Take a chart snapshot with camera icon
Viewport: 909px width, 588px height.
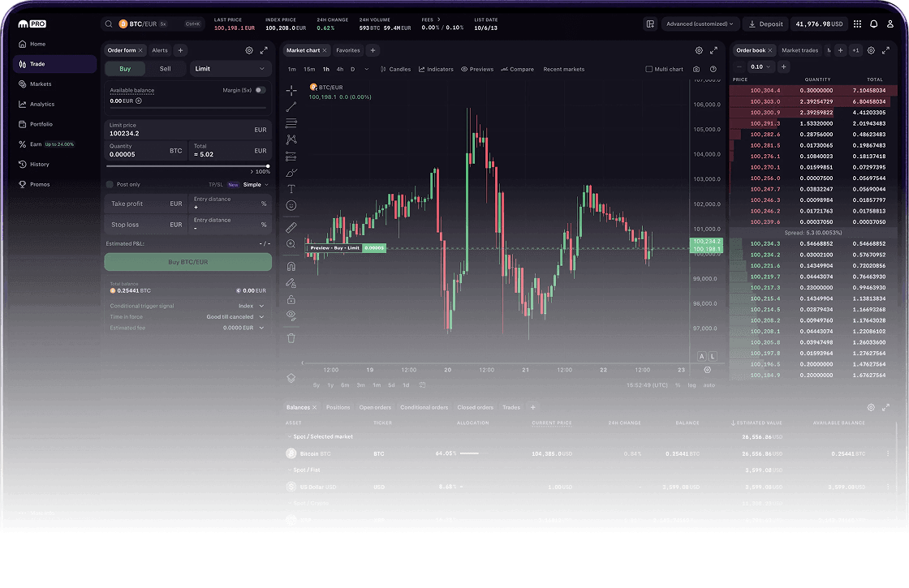pos(696,70)
